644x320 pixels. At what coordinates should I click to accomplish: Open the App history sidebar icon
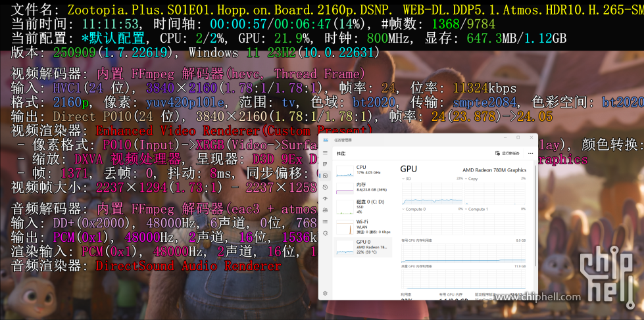pos(325,187)
